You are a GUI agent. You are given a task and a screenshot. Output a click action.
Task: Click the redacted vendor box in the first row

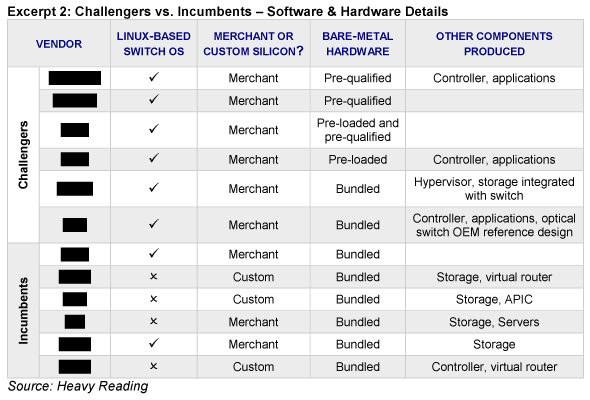pyautogui.click(x=75, y=78)
